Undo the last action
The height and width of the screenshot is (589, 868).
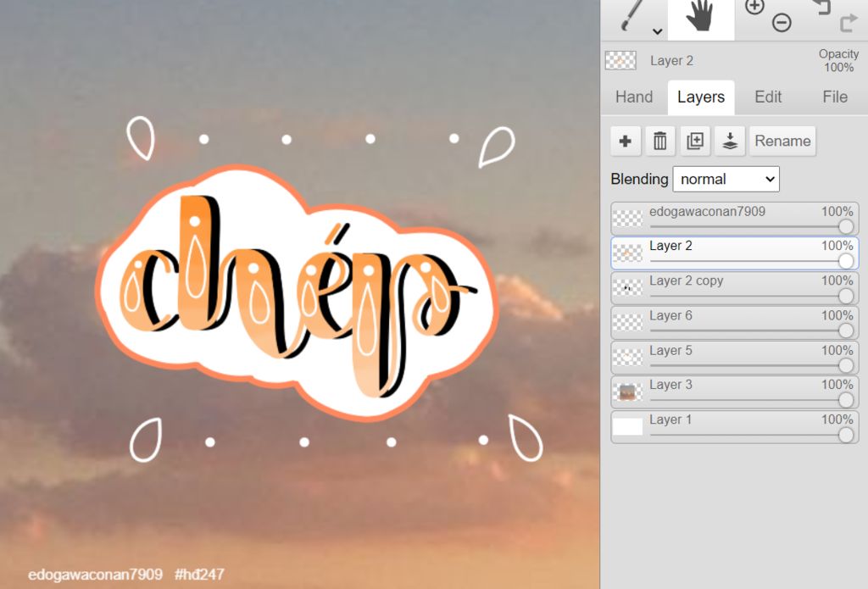821,6
